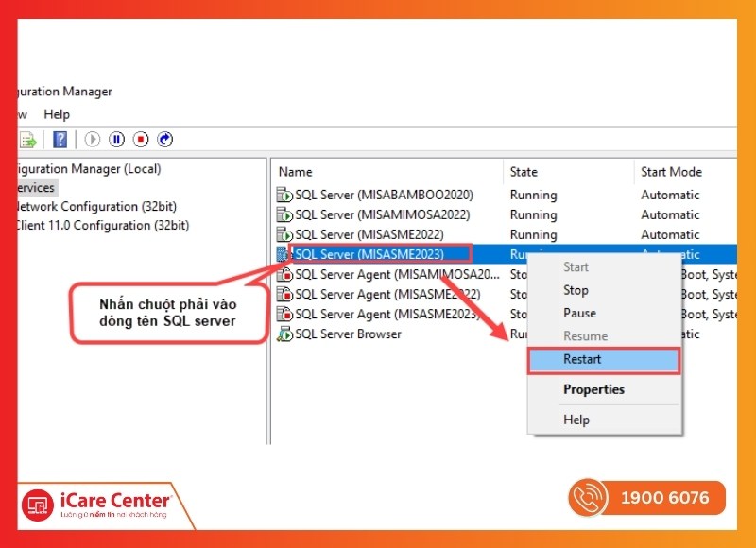Sort services by the State column header
Screen dimensions: 756x548
coord(524,172)
